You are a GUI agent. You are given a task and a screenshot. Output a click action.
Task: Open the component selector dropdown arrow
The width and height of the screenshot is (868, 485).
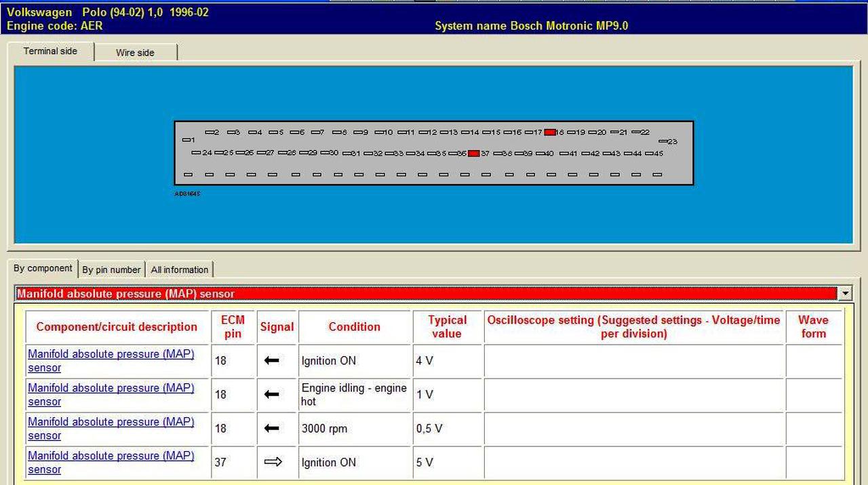coord(845,294)
